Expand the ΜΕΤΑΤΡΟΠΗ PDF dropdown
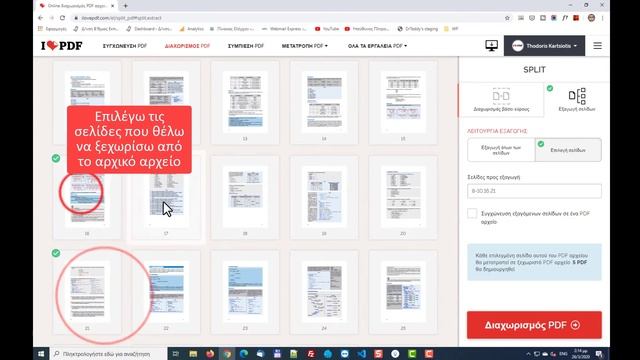Screen dimensions: 640x360 pyautogui.click(x=304, y=46)
